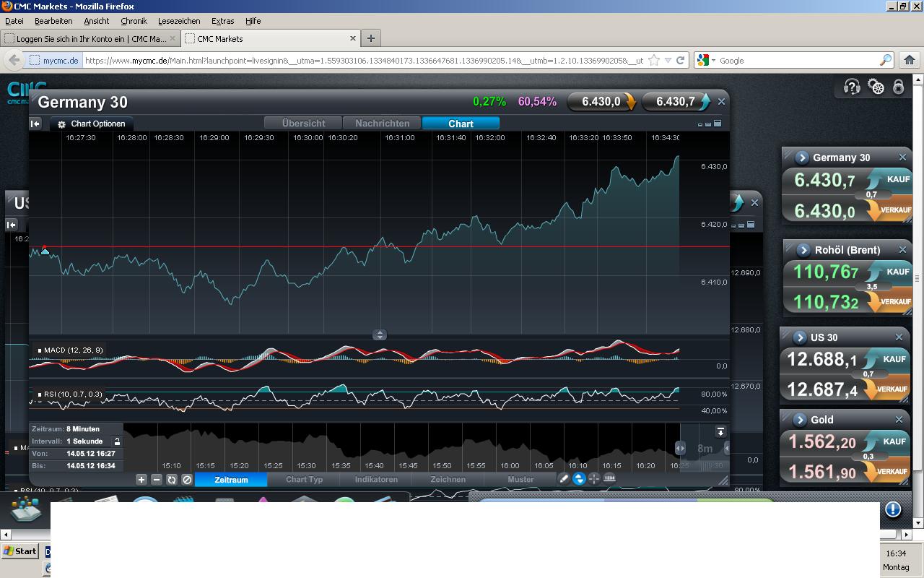Image resolution: width=924 pixels, height=578 pixels.
Task: Set Germany 30 chart to smallest size
Action: coord(699,124)
